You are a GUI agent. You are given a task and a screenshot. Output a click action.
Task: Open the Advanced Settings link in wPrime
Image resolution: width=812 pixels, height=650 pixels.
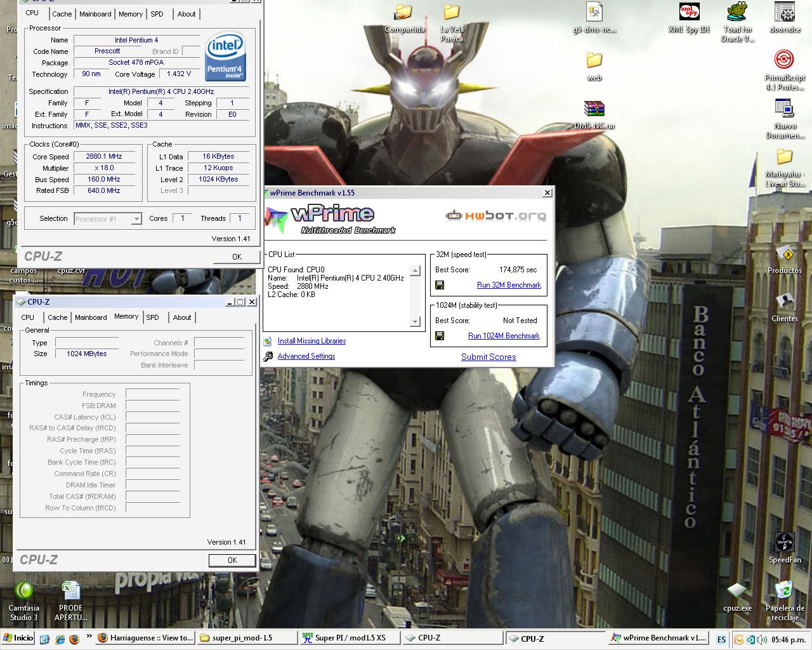click(306, 356)
